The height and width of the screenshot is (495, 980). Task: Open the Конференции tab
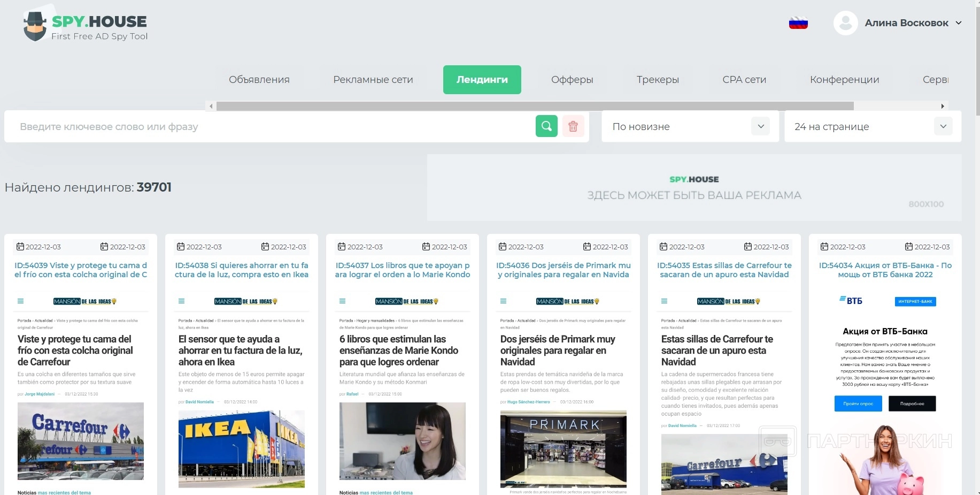[845, 80]
